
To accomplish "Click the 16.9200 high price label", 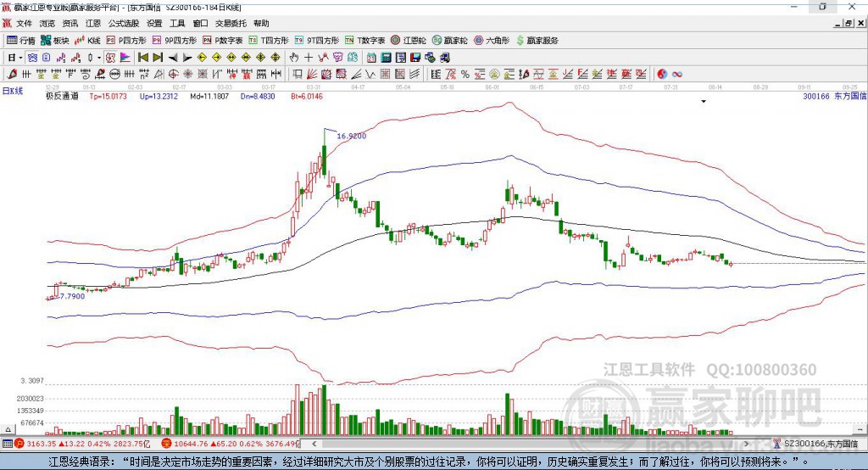I will tap(352, 136).
